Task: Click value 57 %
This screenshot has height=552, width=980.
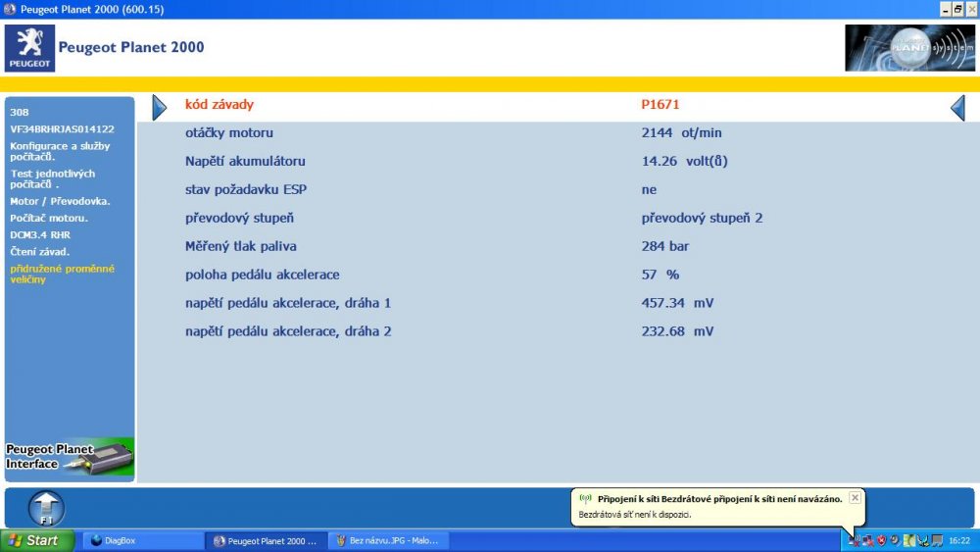Action: point(660,275)
